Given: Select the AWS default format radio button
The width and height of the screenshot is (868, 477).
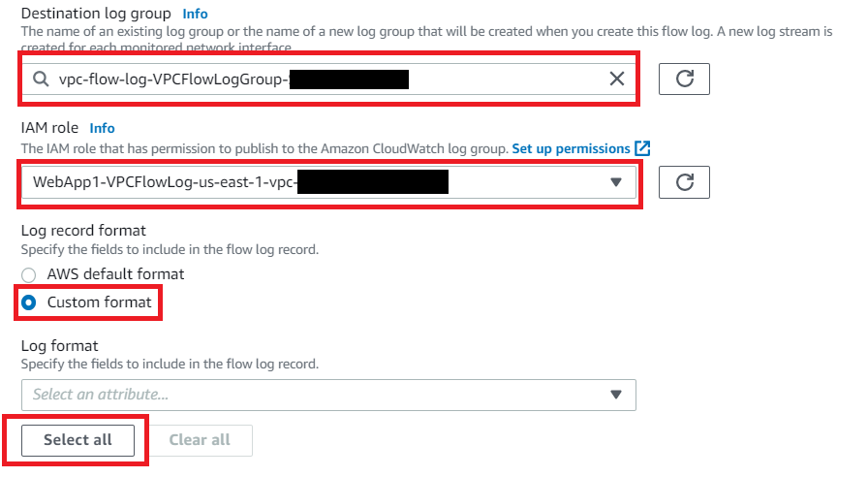Looking at the screenshot, I should pyautogui.click(x=29, y=274).
